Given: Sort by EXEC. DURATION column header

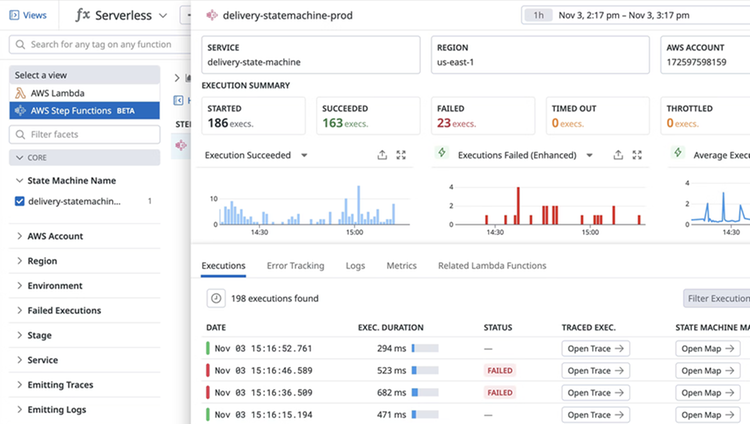Looking at the screenshot, I should [390, 327].
